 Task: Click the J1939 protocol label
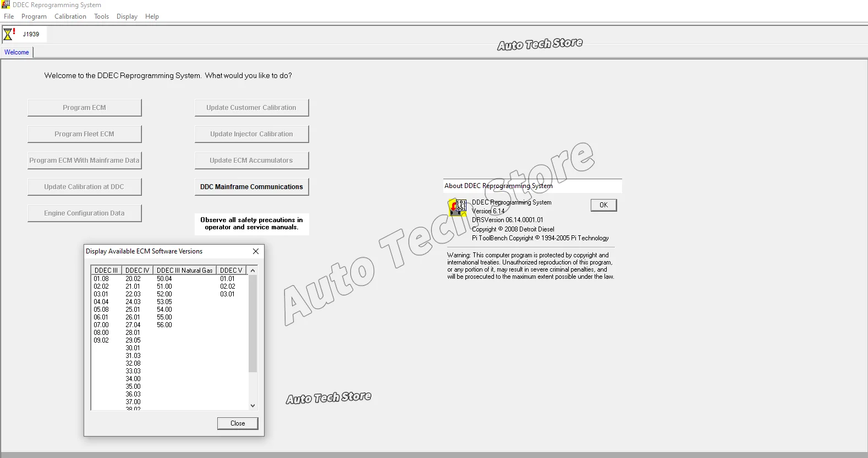coord(31,34)
